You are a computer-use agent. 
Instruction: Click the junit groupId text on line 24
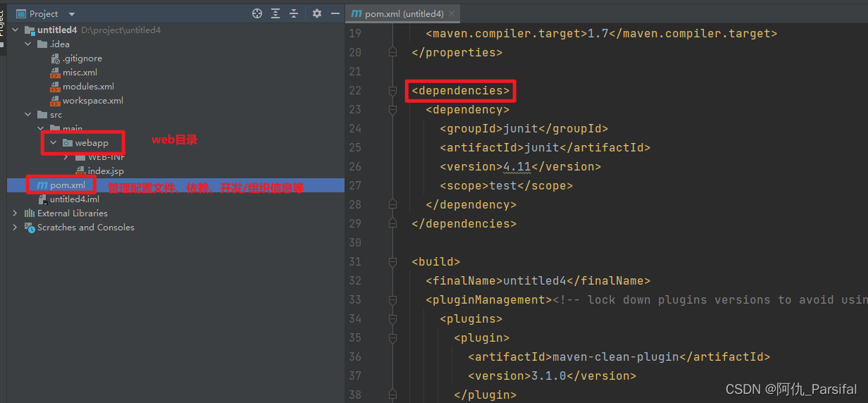coord(521,128)
